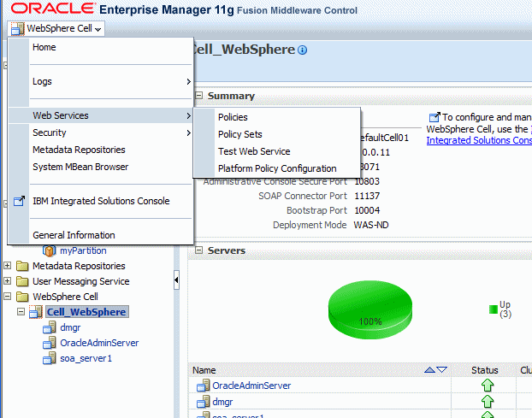Image resolution: width=532 pixels, height=418 pixels.
Task: Select Home from the menu
Action: (x=44, y=47)
